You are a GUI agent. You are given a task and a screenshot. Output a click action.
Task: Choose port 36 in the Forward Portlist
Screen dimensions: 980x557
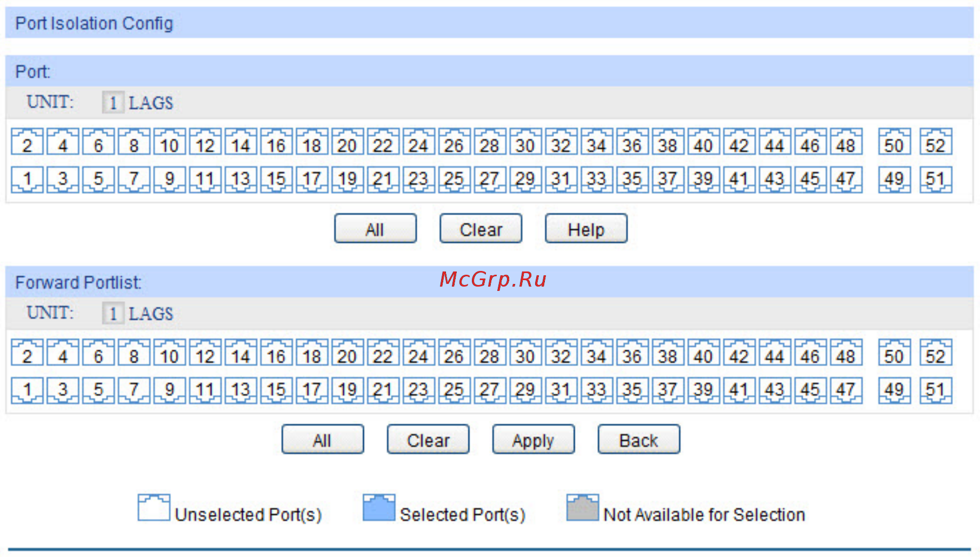633,353
